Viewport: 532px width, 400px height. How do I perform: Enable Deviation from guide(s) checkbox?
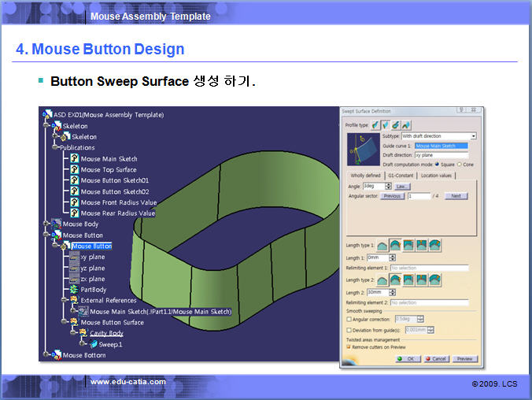coord(349,330)
